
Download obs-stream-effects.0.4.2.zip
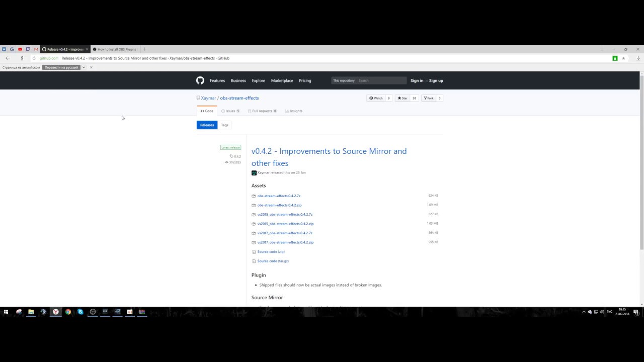pos(279,205)
